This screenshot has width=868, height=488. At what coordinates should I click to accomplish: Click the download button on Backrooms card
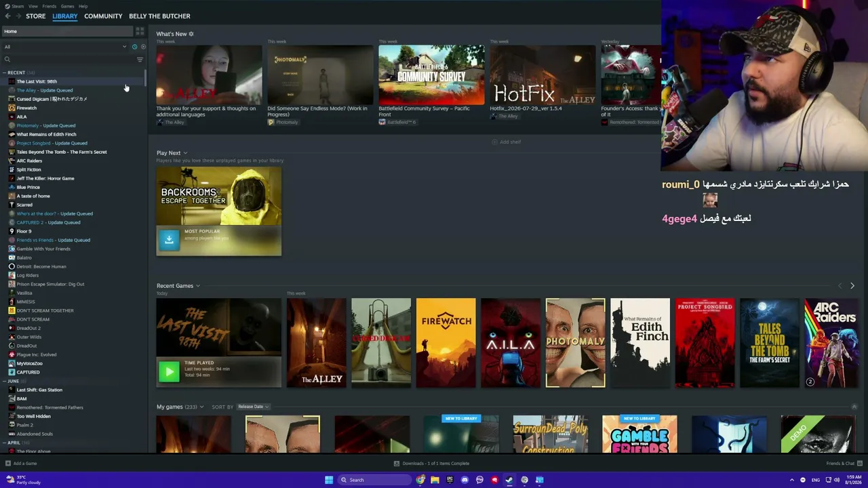pyautogui.click(x=169, y=239)
